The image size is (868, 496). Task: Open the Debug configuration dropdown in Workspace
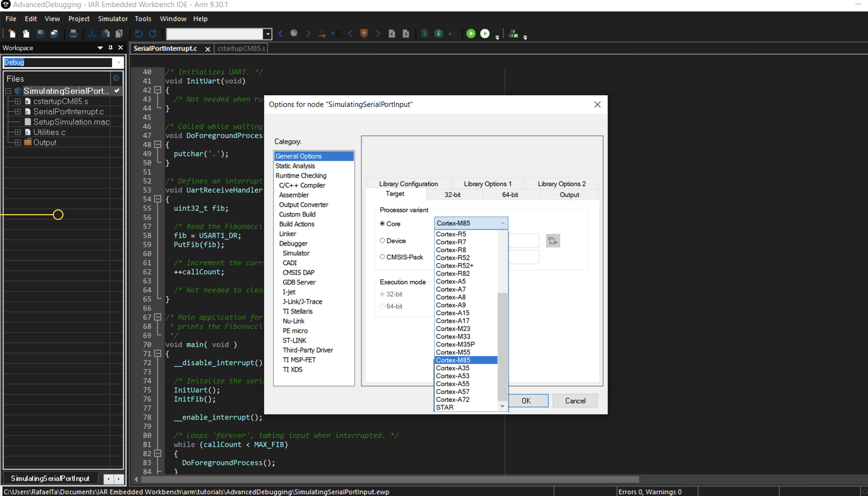[x=118, y=62]
